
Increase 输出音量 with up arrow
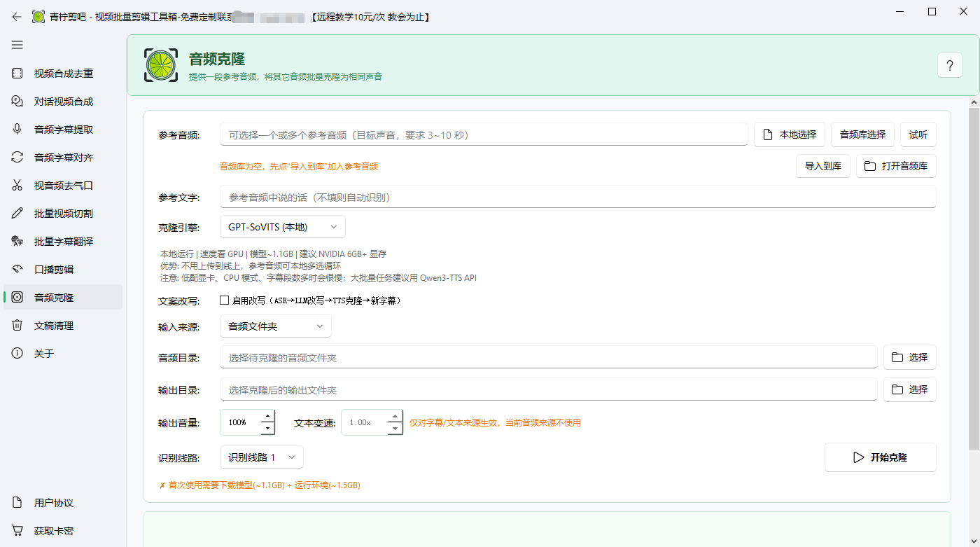coord(267,417)
